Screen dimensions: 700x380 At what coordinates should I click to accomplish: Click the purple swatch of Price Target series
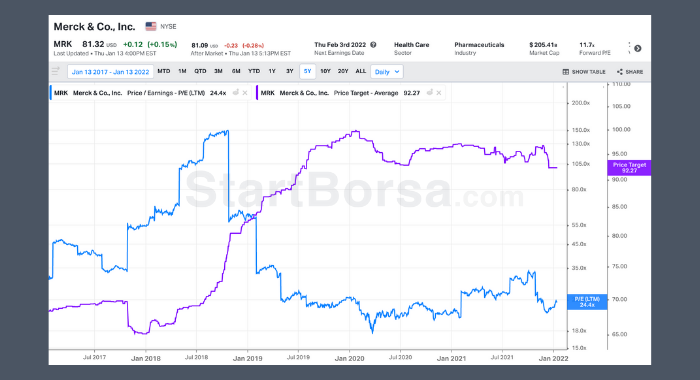257,93
